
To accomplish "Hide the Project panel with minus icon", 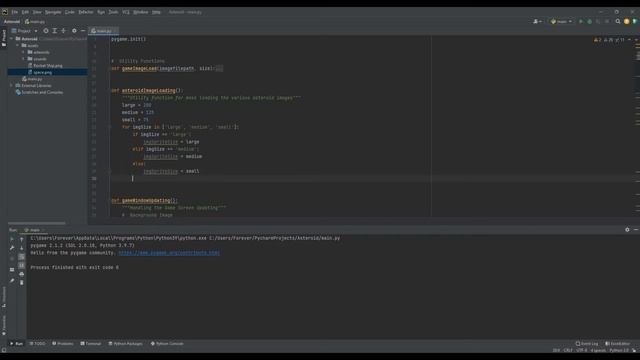I will (83, 31).
